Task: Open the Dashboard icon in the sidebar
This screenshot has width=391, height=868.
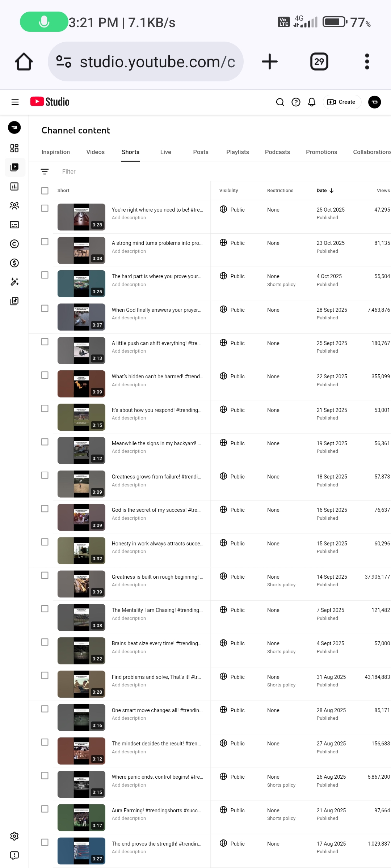Action: (14, 148)
